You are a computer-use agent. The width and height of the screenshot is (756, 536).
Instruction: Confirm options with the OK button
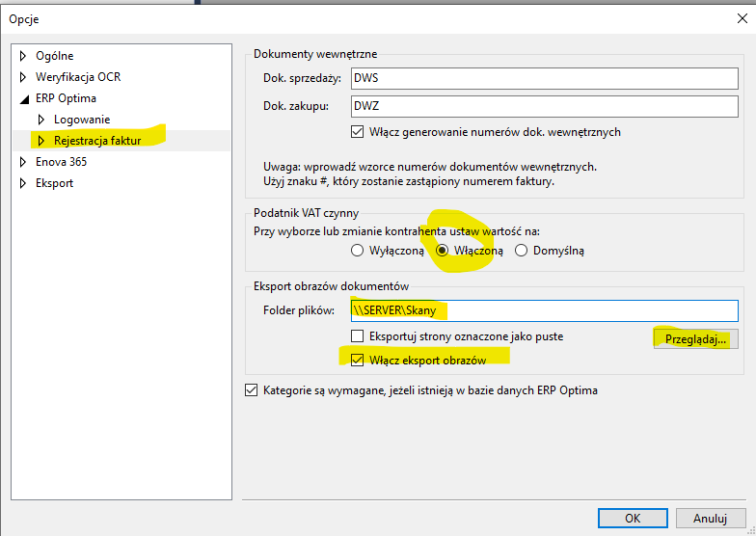tap(633, 519)
